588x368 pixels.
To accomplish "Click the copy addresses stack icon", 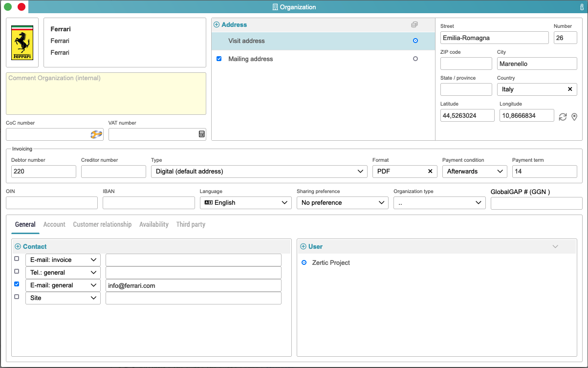I will (414, 24).
